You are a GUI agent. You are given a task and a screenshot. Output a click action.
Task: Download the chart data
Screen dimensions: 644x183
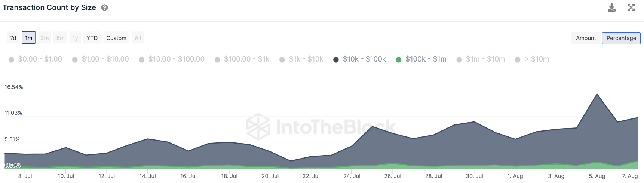pyautogui.click(x=611, y=8)
